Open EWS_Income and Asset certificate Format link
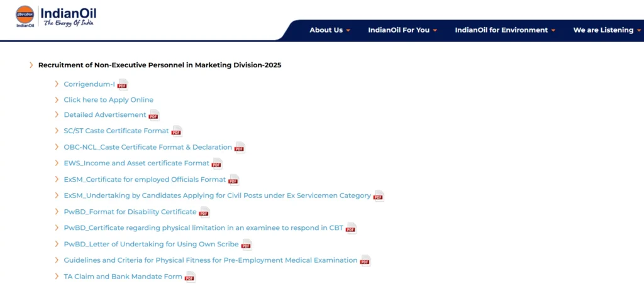The image size is (644, 286). click(x=136, y=163)
